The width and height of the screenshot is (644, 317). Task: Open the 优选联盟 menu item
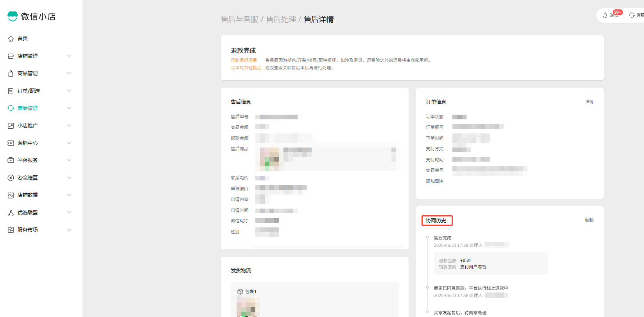tap(28, 213)
